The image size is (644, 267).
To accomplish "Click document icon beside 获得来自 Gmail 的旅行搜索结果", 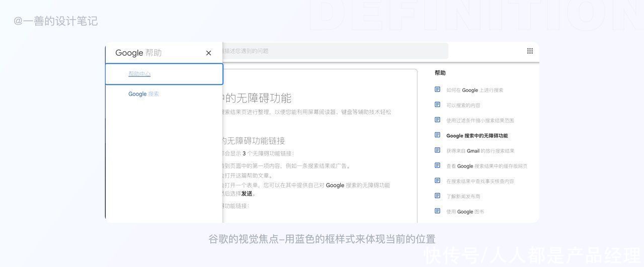I will 437,150.
